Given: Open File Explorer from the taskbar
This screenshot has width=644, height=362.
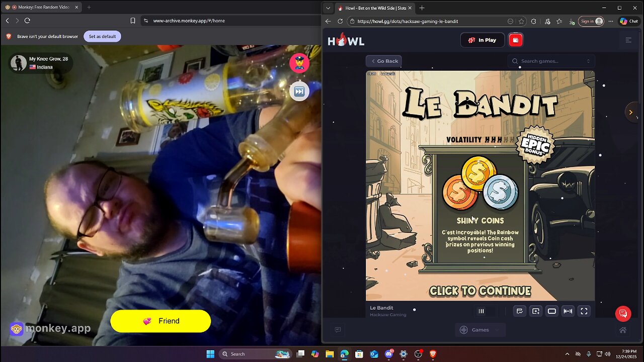Looking at the screenshot, I should [330, 354].
